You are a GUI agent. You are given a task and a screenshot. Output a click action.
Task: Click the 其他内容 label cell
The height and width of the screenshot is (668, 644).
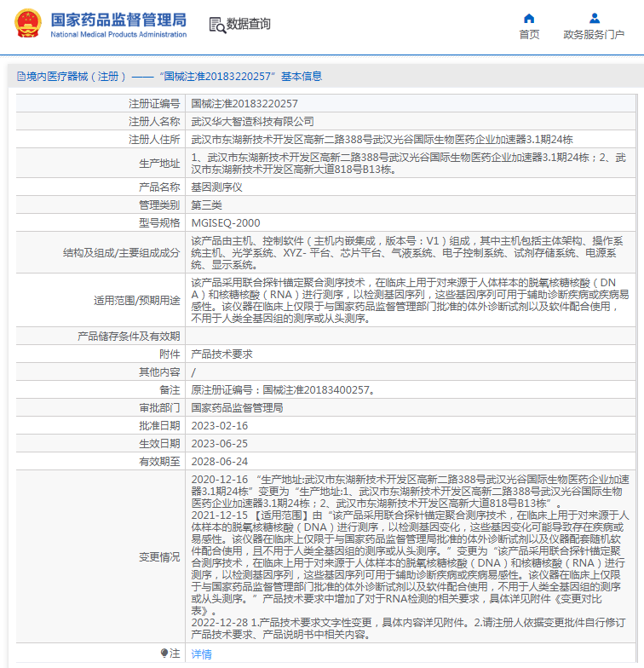[x=101, y=371]
